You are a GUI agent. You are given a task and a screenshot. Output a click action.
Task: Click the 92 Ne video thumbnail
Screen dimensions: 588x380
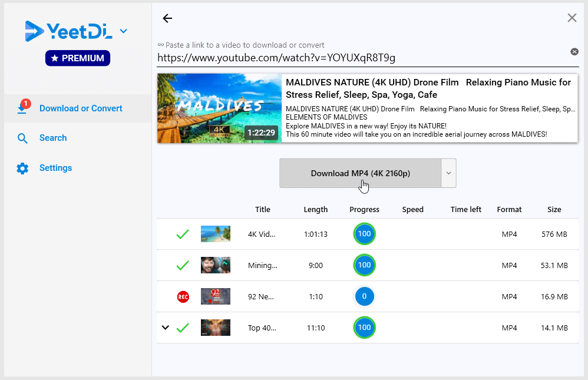[216, 296]
